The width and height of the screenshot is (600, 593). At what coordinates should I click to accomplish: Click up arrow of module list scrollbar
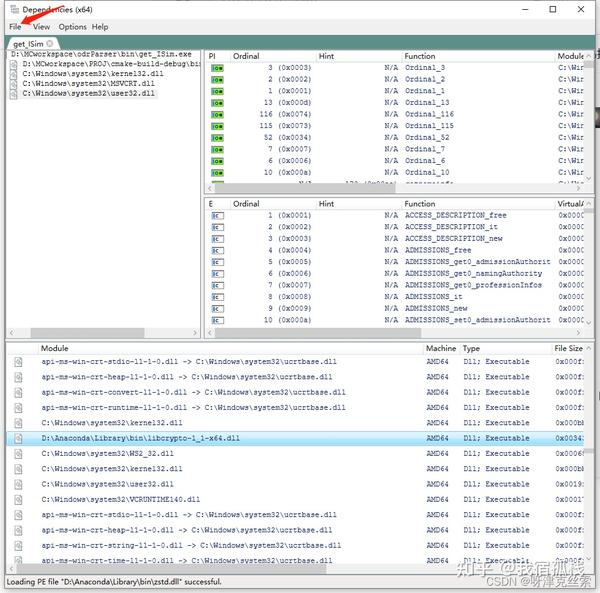[x=589, y=348]
